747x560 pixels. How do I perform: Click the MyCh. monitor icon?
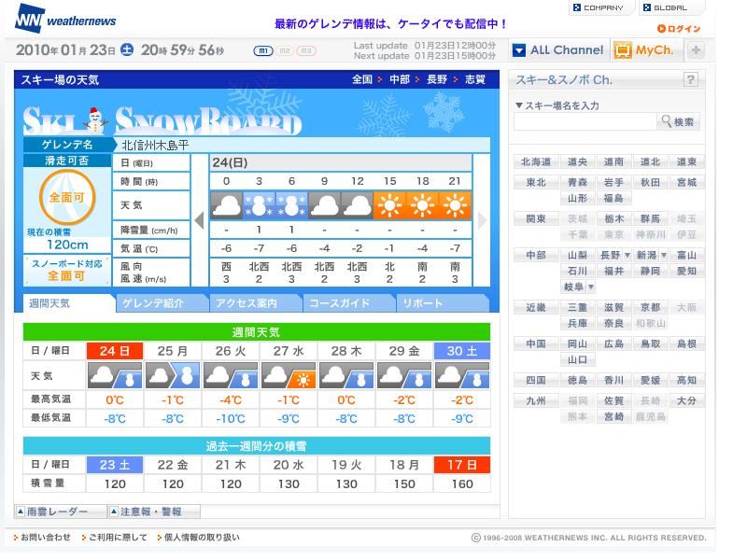click(622, 50)
